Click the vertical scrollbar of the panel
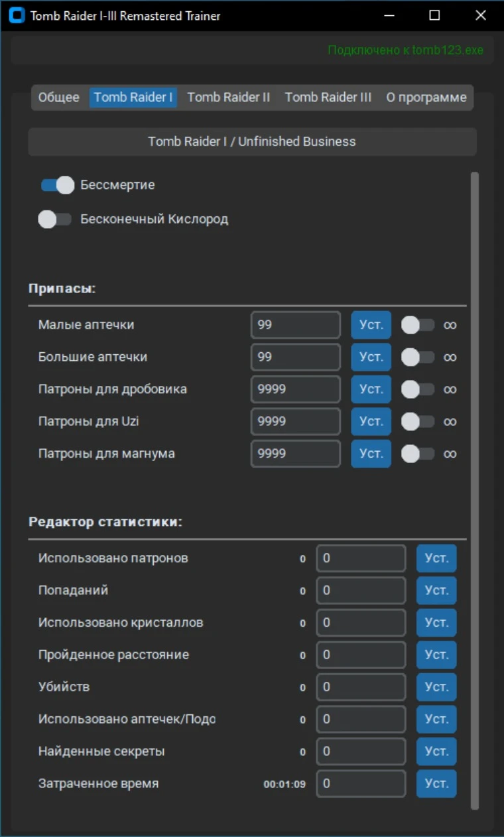 tap(474, 491)
